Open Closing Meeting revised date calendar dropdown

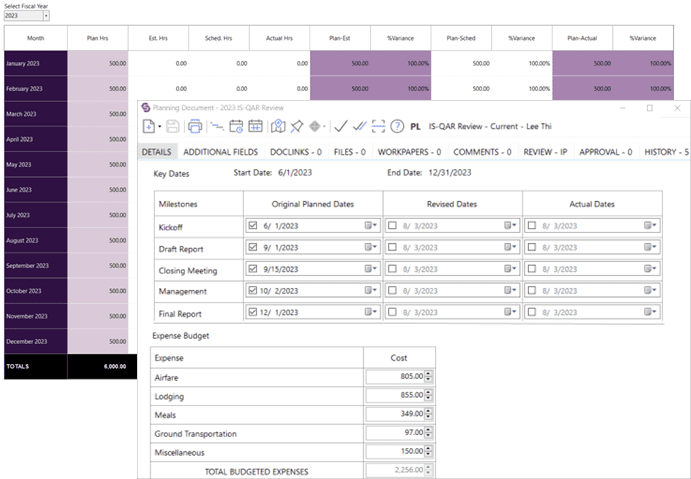pyautogui.click(x=510, y=269)
